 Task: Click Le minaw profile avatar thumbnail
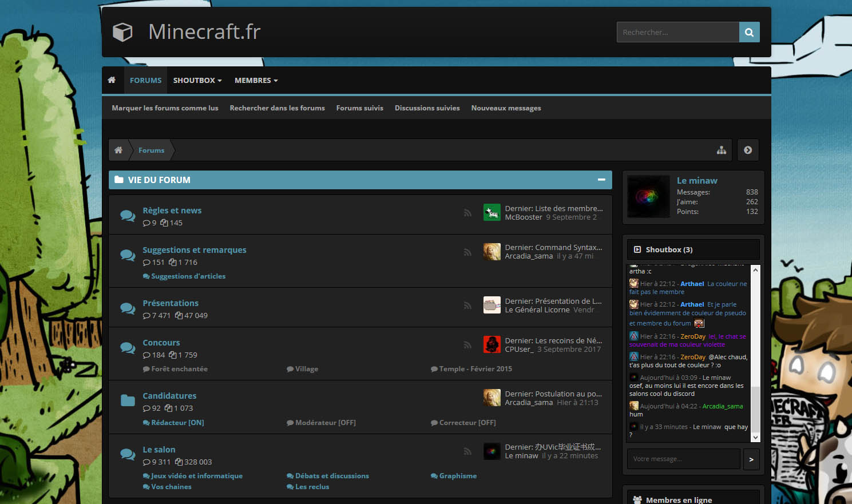648,196
